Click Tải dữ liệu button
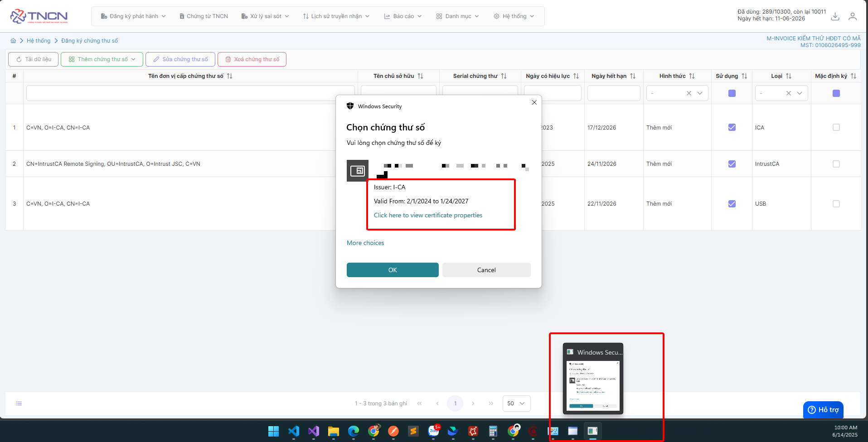The image size is (868, 442). [x=34, y=59]
